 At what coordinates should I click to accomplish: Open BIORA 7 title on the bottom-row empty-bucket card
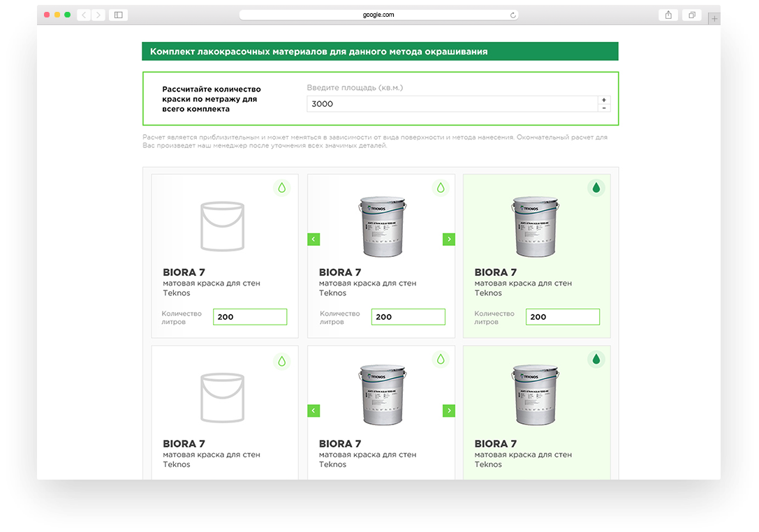(x=184, y=444)
